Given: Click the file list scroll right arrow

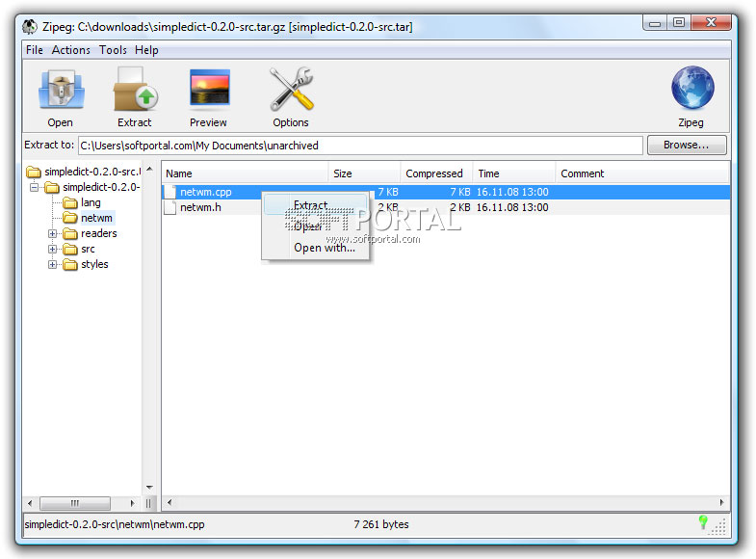Looking at the screenshot, I should [x=721, y=502].
